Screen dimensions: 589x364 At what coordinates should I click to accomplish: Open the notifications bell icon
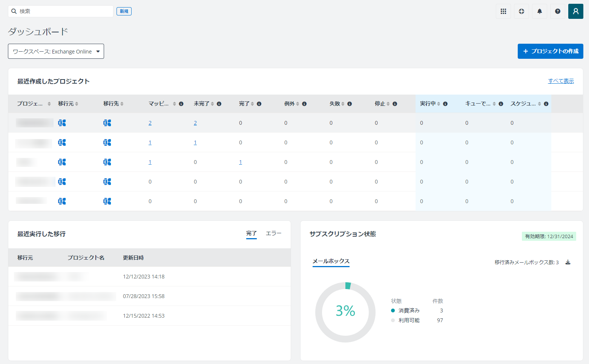point(540,11)
